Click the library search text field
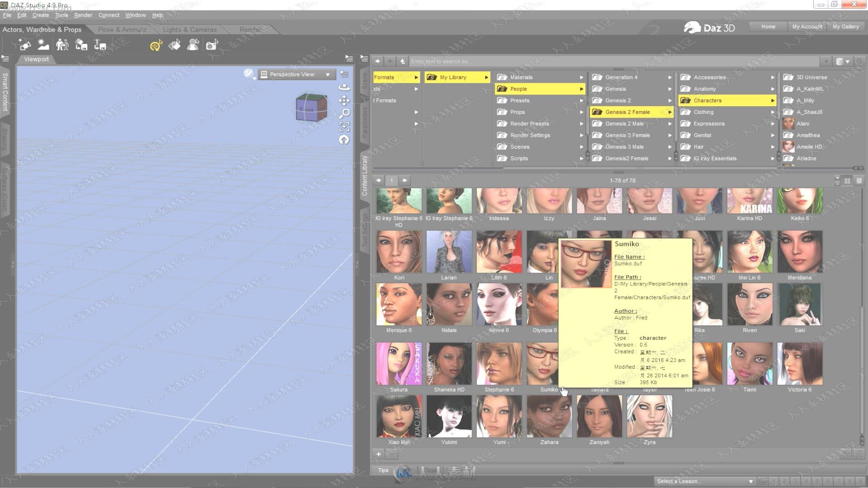The image size is (868, 488). pos(614,61)
